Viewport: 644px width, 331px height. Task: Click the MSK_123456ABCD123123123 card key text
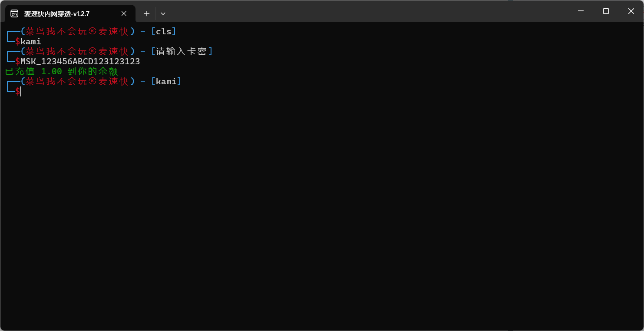[80, 62]
